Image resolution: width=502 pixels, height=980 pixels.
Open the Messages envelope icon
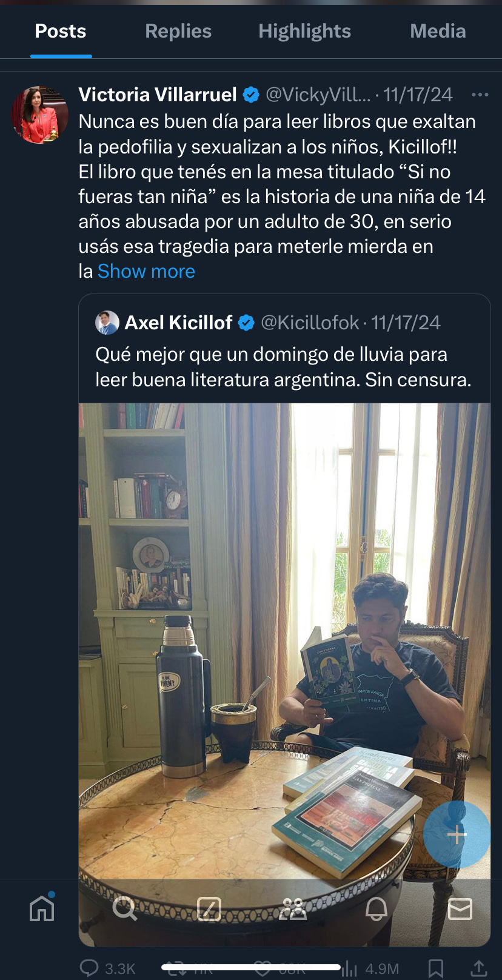460,909
